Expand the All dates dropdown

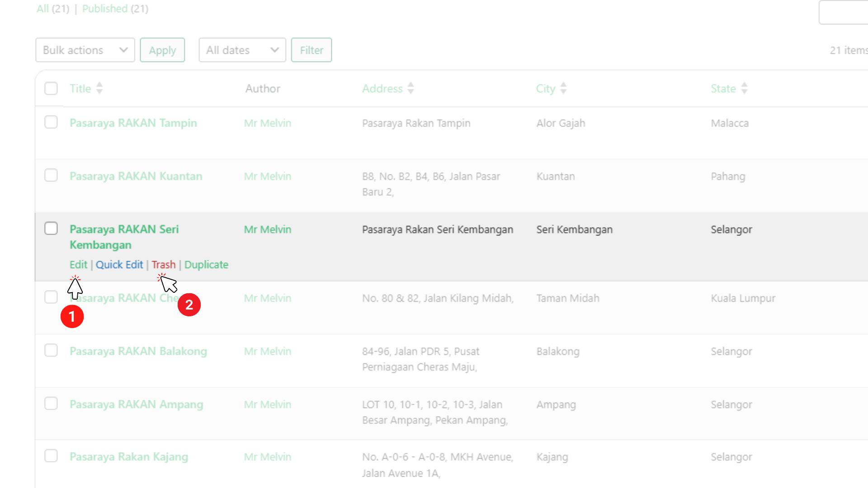pos(242,50)
